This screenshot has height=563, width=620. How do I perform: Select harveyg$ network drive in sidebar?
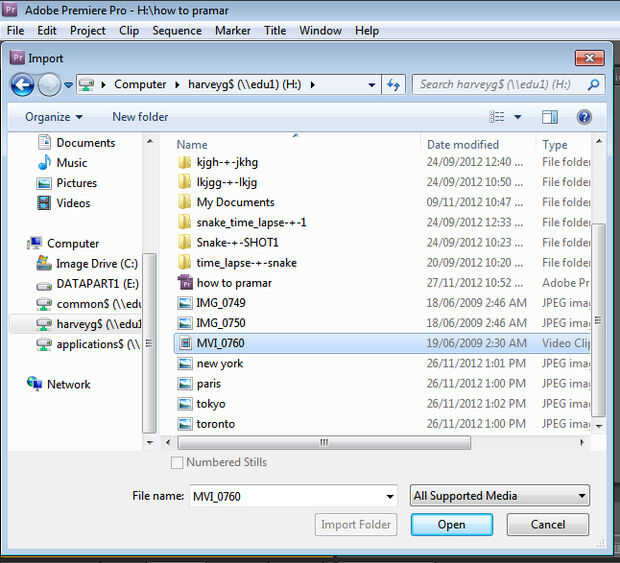pyautogui.click(x=89, y=324)
